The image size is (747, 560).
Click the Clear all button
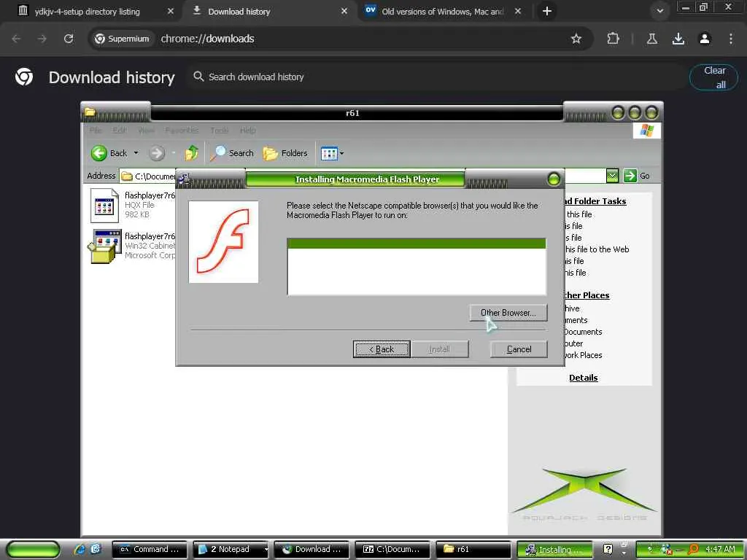point(713,77)
